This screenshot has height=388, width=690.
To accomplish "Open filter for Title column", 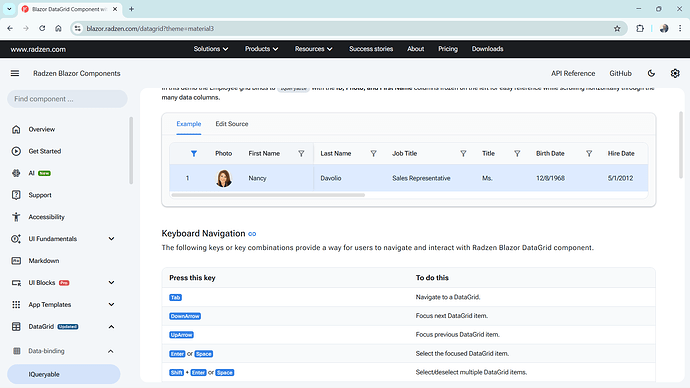I will click(x=518, y=154).
